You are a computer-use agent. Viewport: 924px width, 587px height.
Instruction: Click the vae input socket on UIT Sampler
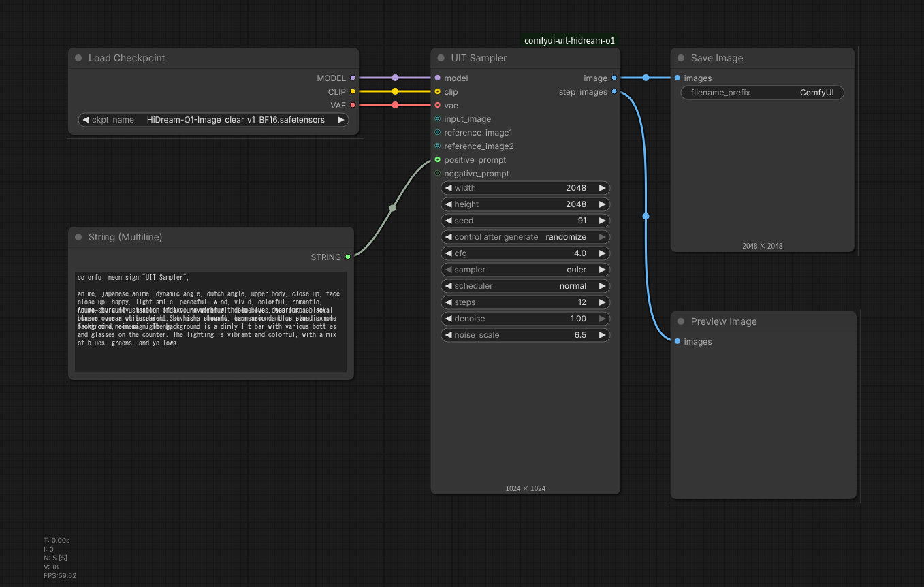click(x=437, y=105)
